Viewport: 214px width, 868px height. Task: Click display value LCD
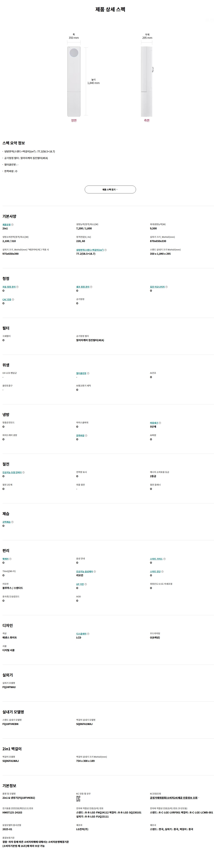coord(78,638)
